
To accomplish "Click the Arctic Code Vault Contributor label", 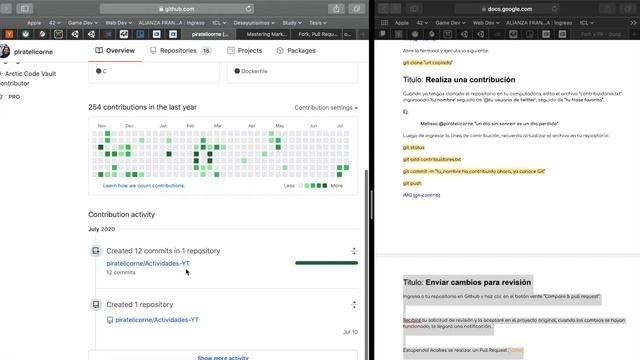I will click(28, 78).
